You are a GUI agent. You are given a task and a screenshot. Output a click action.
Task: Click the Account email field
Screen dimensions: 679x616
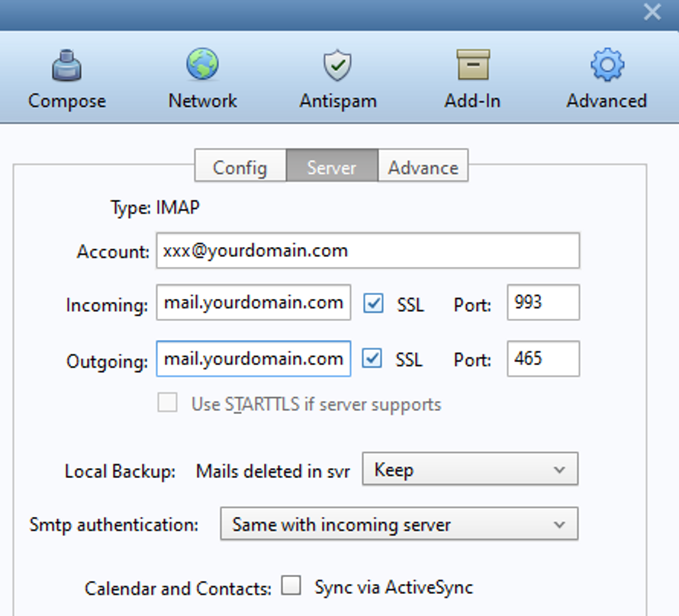click(x=367, y=251)
